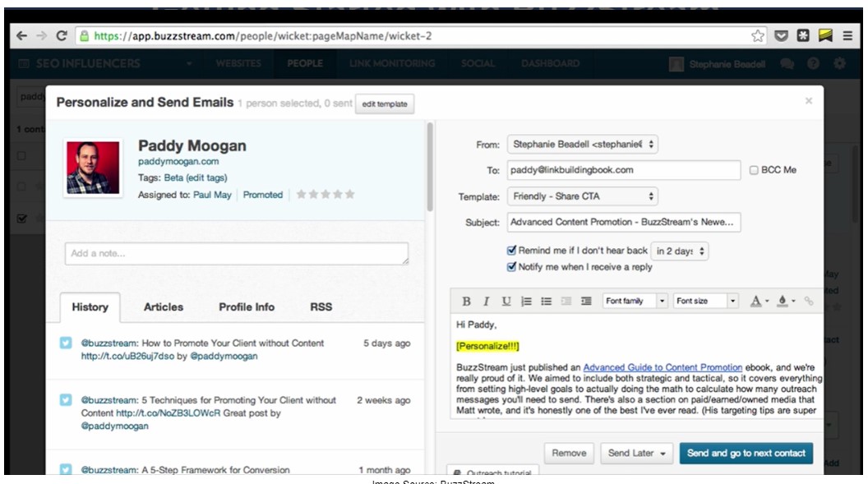Switch to the Articles tab
Image resolution: width=868 pixels, height=484 pixels.
tap(164, 307)
